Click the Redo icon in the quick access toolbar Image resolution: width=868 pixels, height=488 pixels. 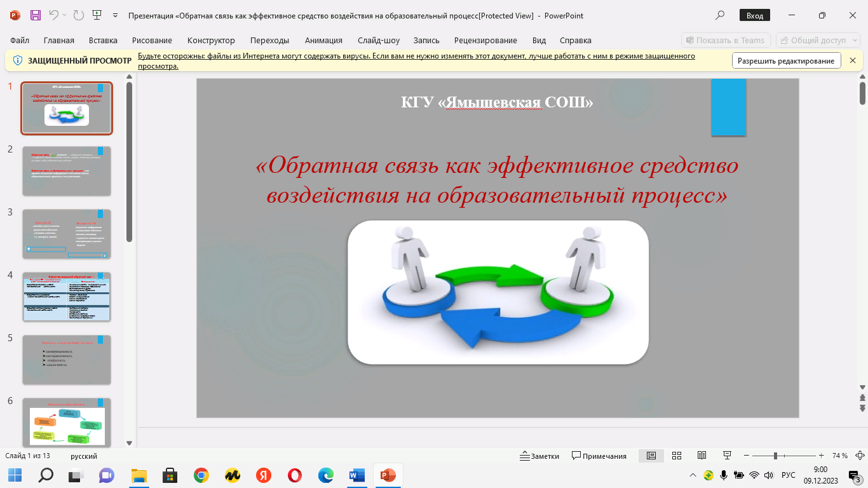pyautogui.click(x=78, y=15)
